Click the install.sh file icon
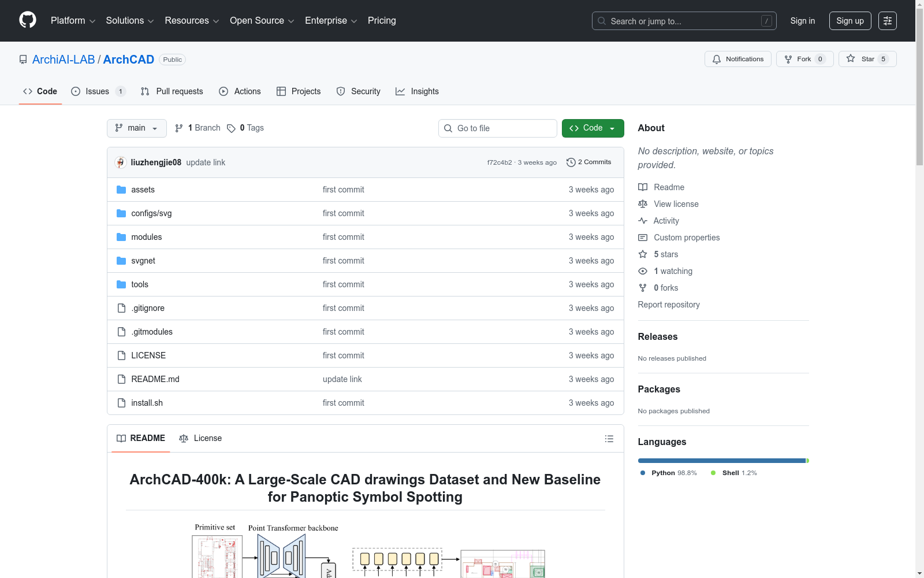The image size is (924, 578). tap(121, 403)
